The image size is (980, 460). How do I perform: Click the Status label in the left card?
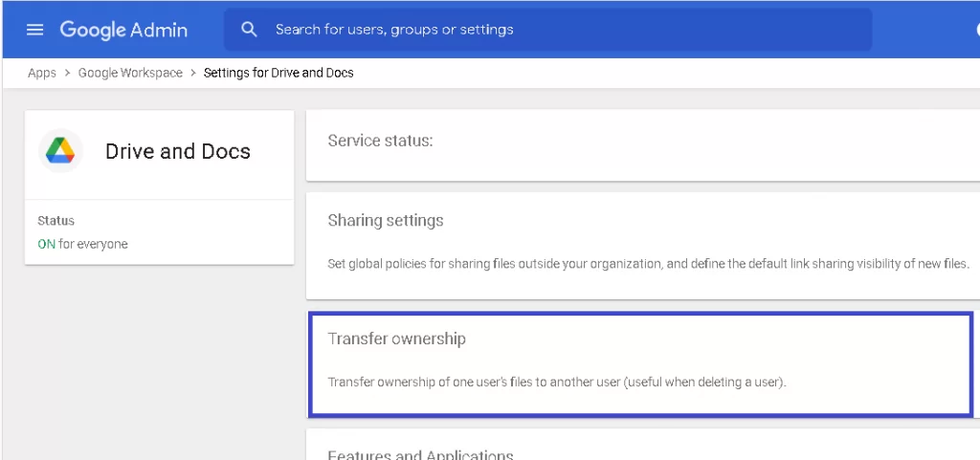coord(56,221)
